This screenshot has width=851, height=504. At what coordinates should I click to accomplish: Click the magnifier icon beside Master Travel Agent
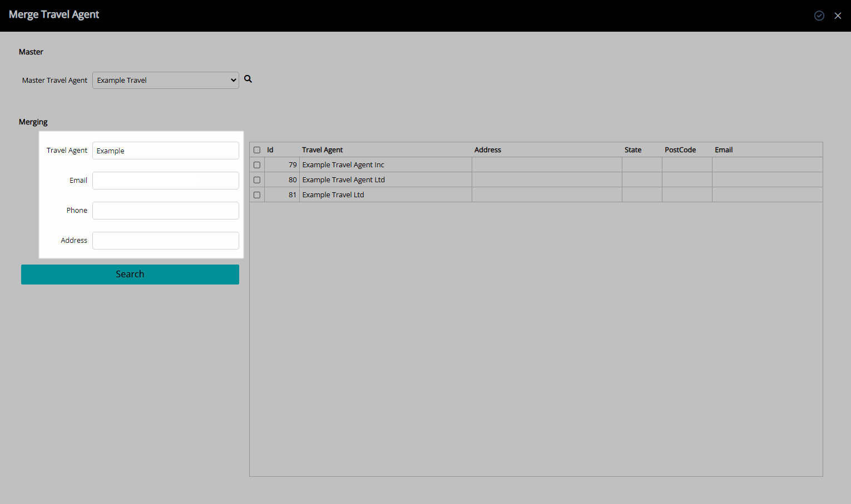(248, 79)
